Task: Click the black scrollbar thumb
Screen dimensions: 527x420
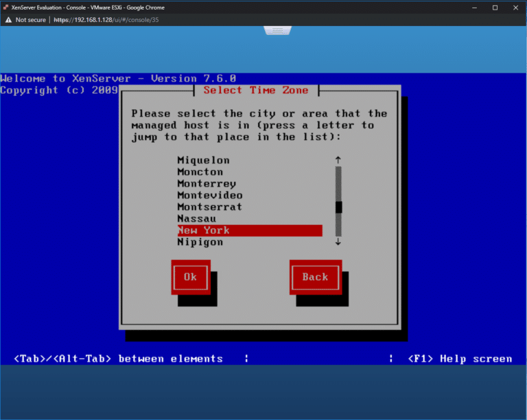Action: pyautogui.click(x=339, y=207)
